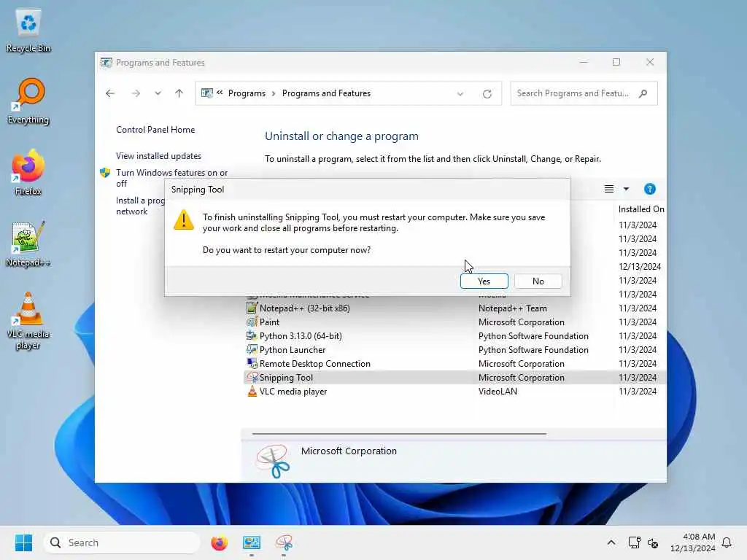Click Notepad++ Team publisher cell
This screenshot has height=560, width=747.
click(x=513, y=308)
